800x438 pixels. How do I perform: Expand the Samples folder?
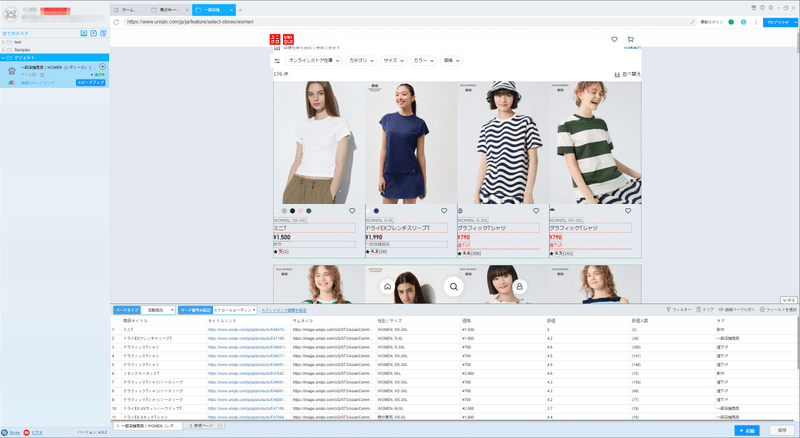3,50
